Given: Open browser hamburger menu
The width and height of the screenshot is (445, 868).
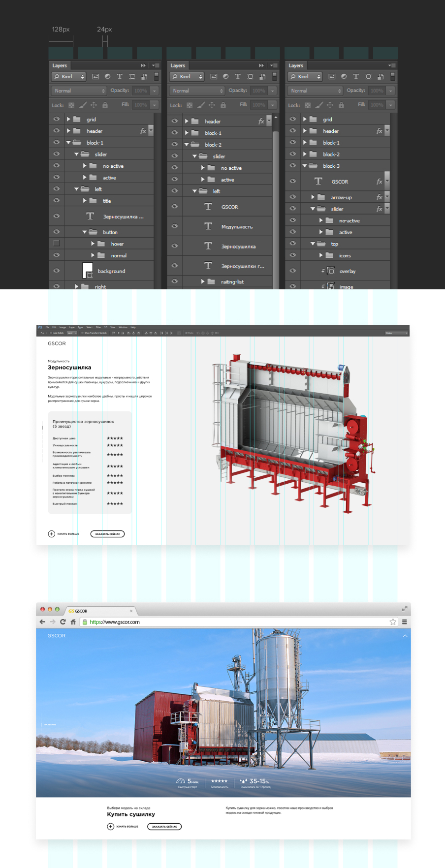Looking at the screenshot, I should pyautogui.click(x=405, y=622).
